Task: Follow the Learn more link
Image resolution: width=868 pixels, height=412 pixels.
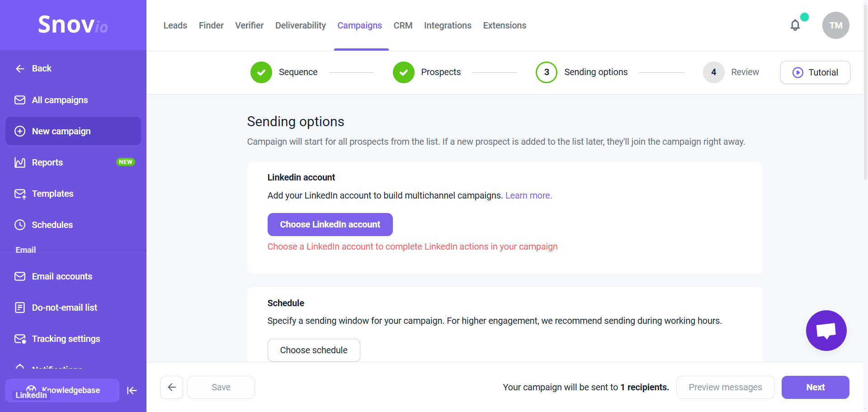Action: [x=528, y=195]
